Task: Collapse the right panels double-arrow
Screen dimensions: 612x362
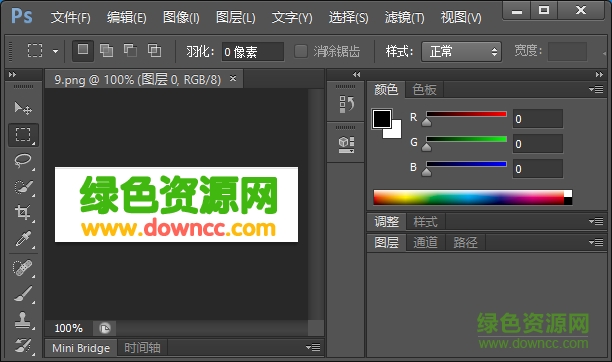Action: 599,74
